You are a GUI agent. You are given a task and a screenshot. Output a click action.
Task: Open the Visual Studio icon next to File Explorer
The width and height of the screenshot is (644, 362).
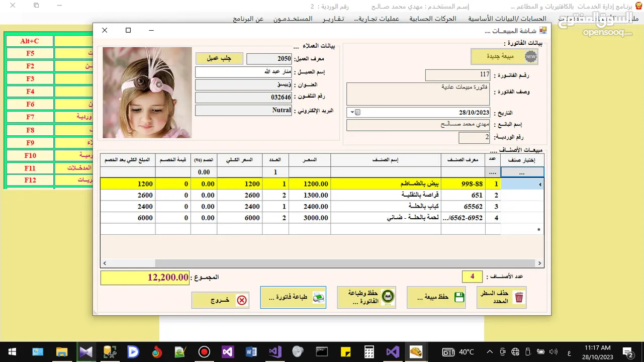click(x=86, y=352)
